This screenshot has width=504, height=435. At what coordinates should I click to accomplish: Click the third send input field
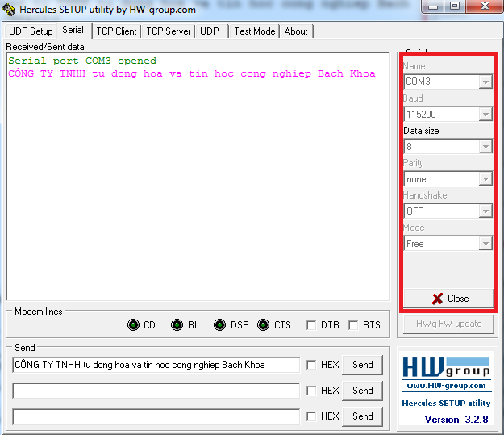[156, 416]
